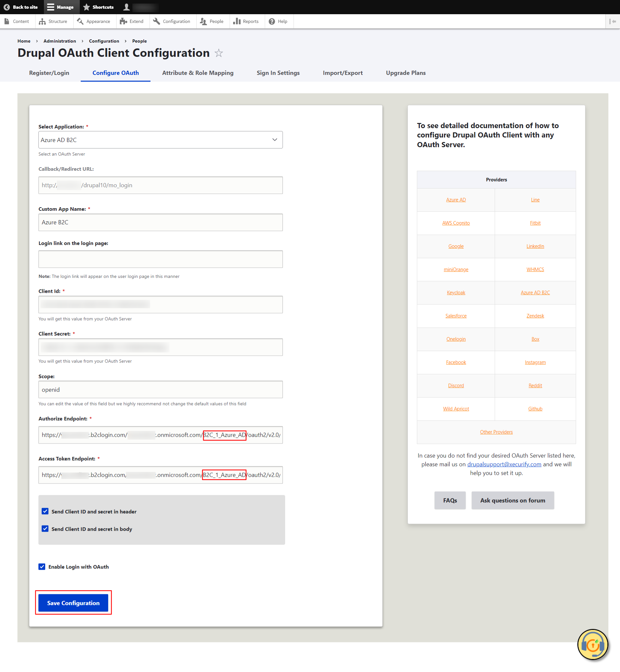The height and width of the screenshot is (672, 620).
Task: Click the Custom App Name field
Action: click(x=161, y=222)
